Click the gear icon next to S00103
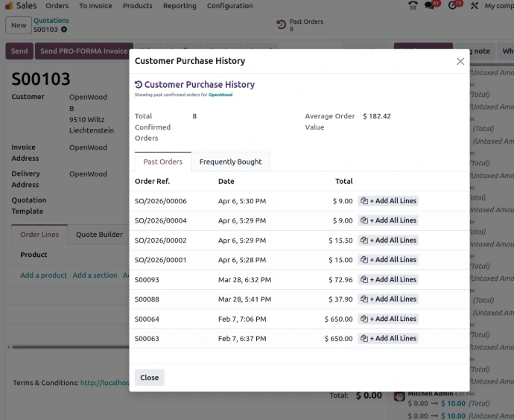 click(x=64, y=30)
